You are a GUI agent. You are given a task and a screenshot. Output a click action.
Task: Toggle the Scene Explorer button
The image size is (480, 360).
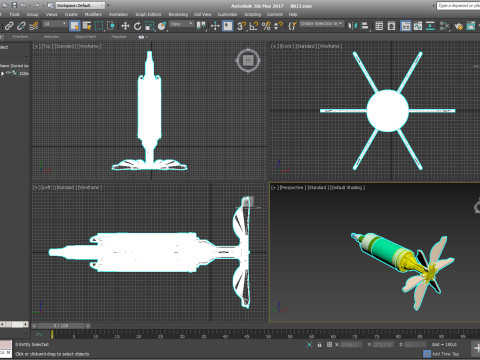(379, 26)
